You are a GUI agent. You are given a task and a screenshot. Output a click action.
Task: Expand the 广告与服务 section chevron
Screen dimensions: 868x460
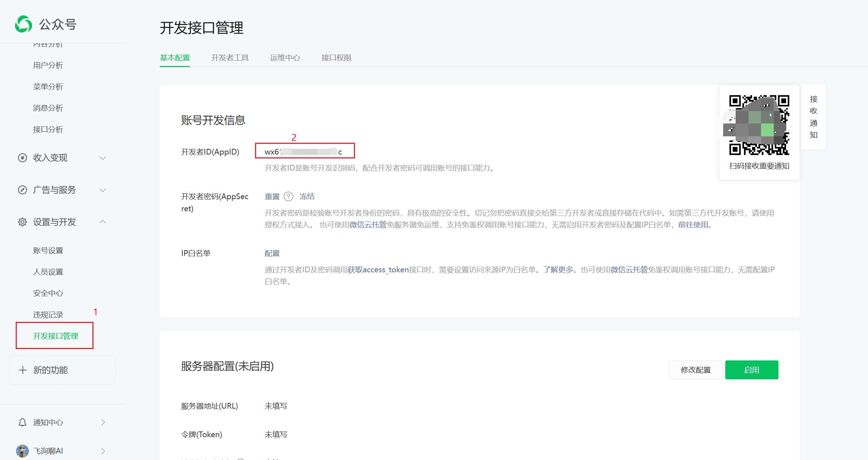coord(103,190)
